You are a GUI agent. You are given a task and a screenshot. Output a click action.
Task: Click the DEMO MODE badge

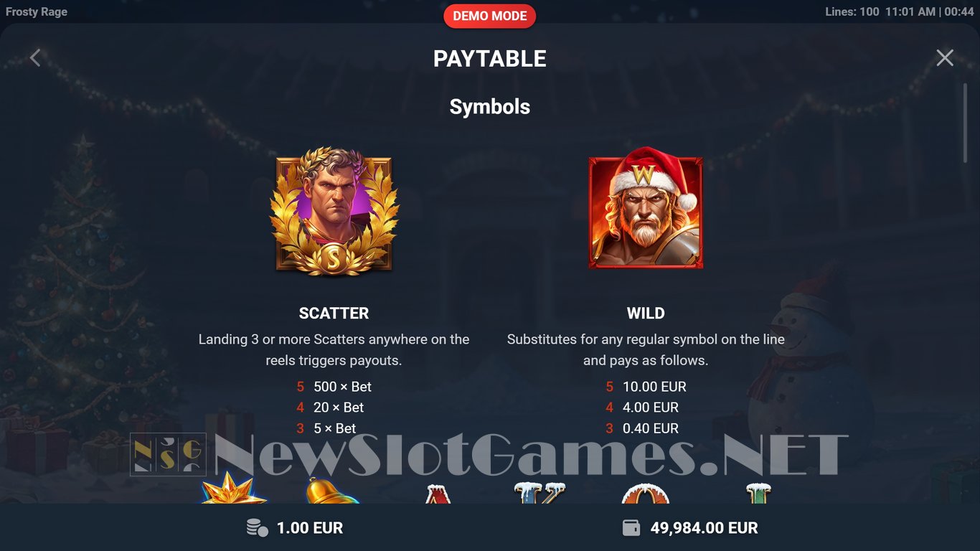click(x=490, y=16)
